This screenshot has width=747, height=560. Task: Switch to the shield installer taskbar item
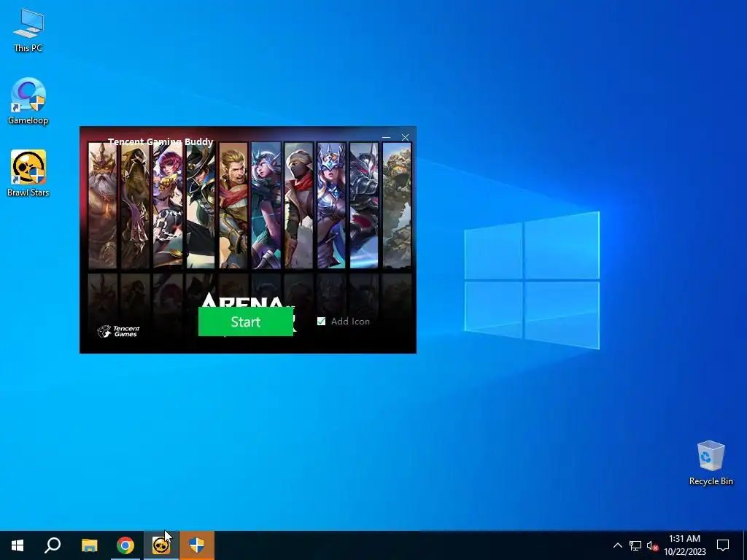(x=197, y=545)
